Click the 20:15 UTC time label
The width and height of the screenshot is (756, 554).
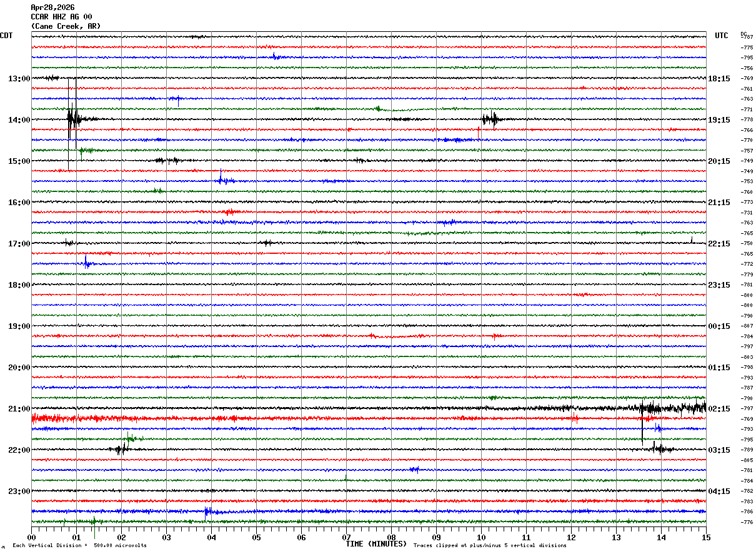coord(719,161)
